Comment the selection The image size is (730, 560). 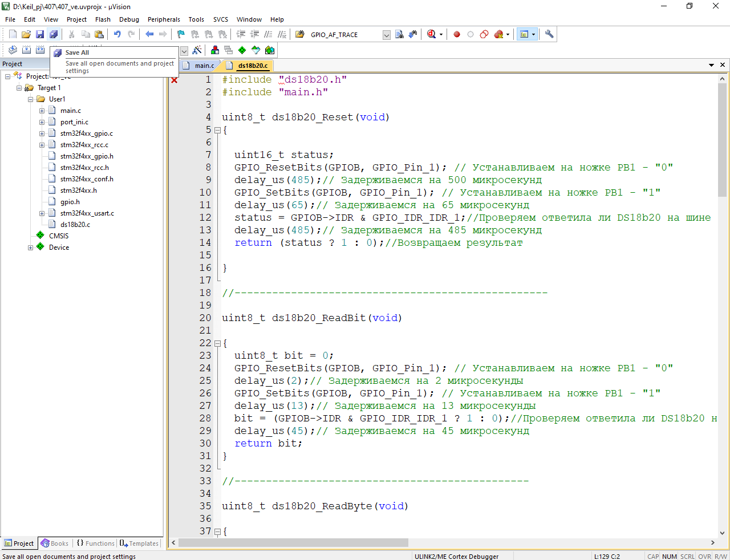click(268, 34)
